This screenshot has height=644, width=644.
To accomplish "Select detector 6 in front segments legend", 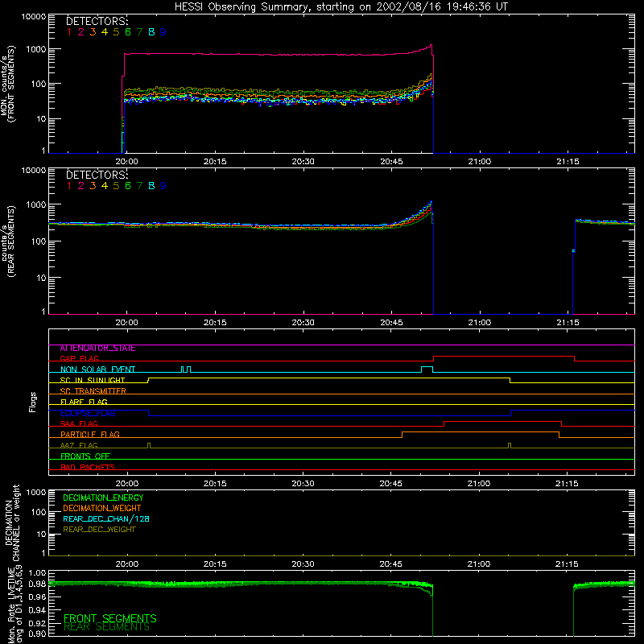I will click(128, 32).
